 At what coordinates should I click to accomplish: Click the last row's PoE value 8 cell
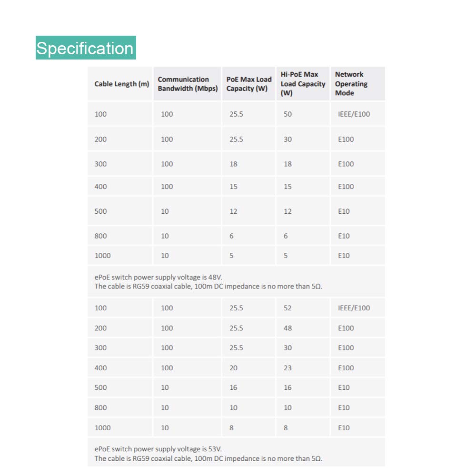pos(248,427)
